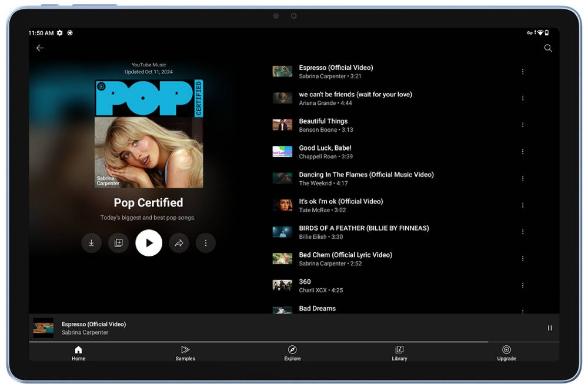Switch to the Explore tab
588x384 pixels.
(x=292, y=353)
